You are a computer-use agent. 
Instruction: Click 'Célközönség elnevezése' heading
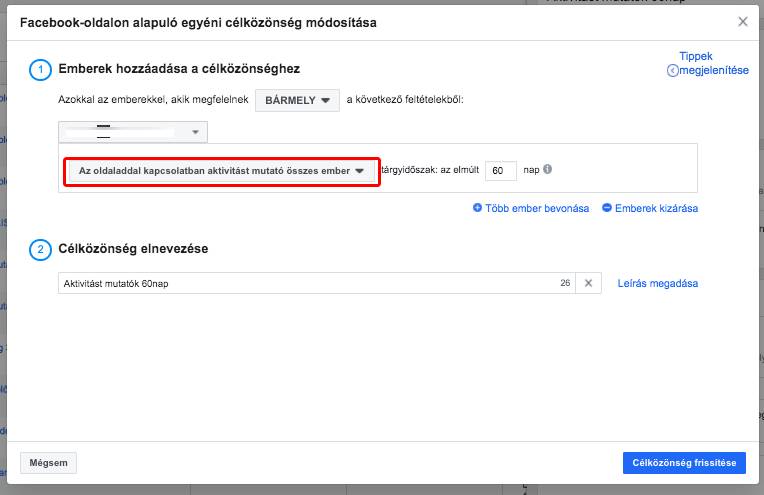(133, 249)
